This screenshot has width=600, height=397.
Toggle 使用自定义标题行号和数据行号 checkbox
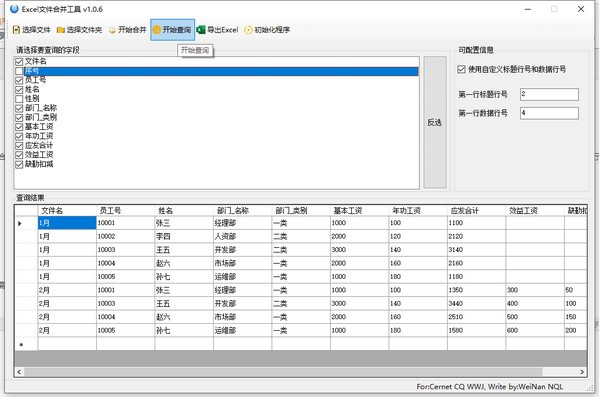coord(461,69)
